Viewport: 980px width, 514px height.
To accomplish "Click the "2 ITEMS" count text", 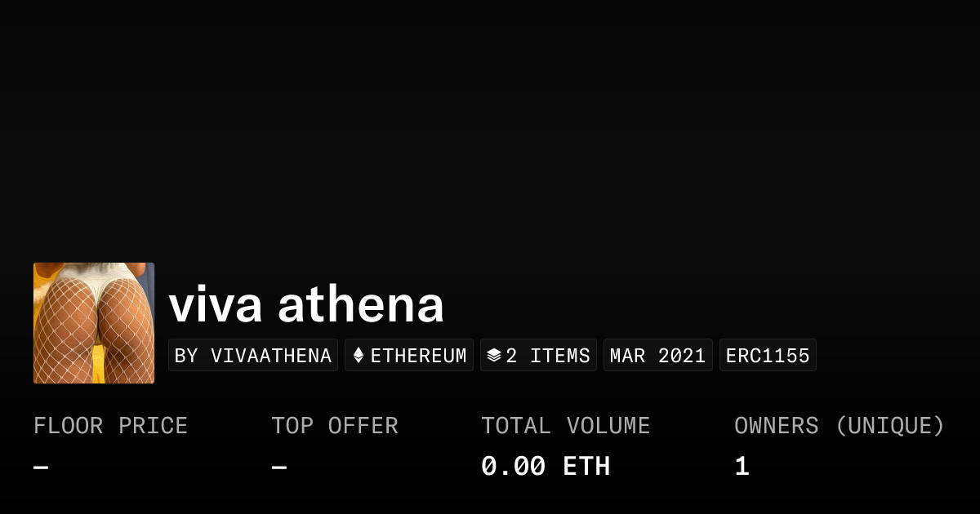I will click(x=547, y=356).
